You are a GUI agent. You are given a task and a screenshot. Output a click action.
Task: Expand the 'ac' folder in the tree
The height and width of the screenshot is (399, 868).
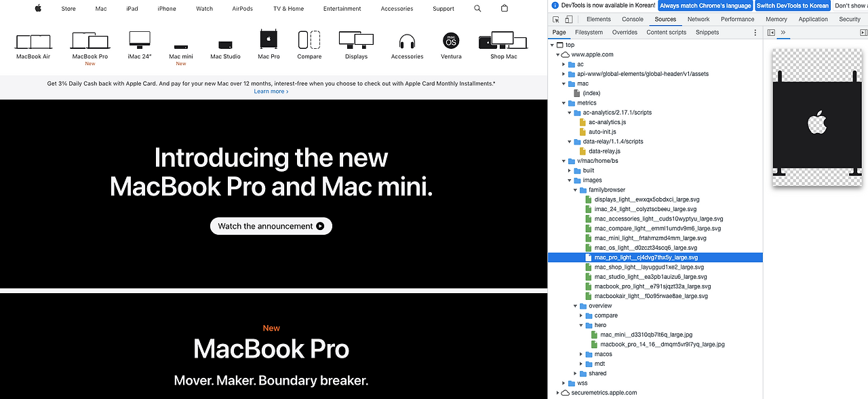(564, 64)
